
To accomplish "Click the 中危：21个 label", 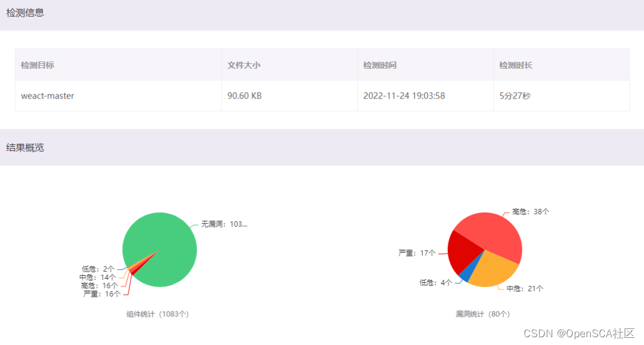I will (525, 289).
